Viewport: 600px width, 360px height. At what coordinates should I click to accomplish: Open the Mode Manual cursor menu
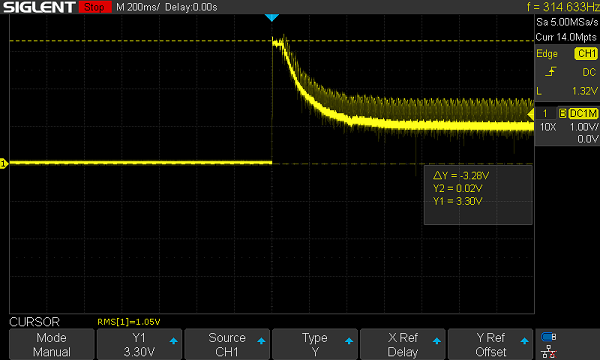[x=52, y=344]
